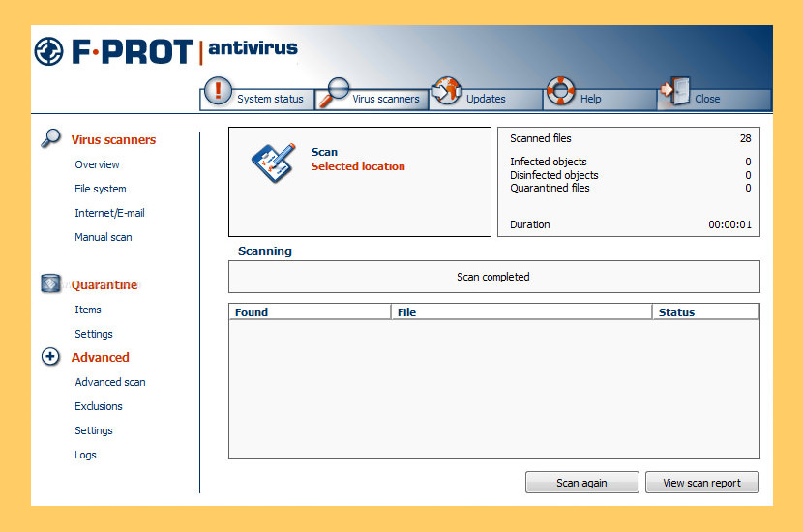Click the sidebar magnifying glass beside Virus scanners
This screenshot has height=532, width=803.
(x=51, y=138)
